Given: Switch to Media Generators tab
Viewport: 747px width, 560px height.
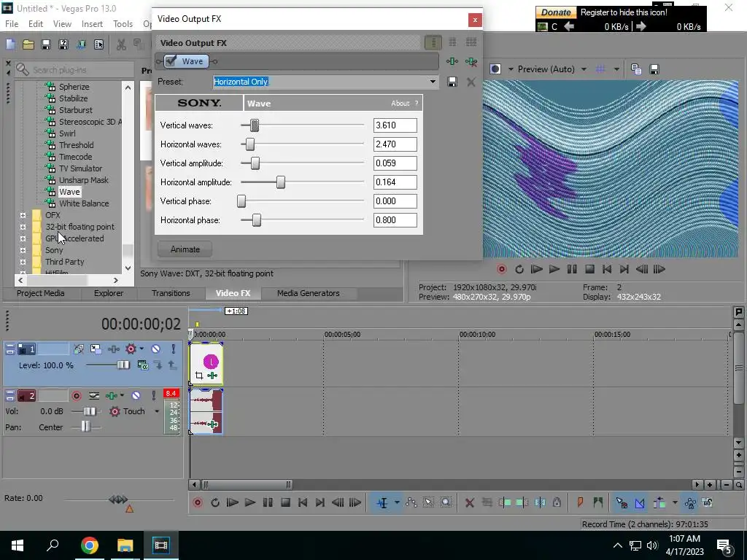Looking at the screenshot, I should pyautogui.click(x=309, y=293).
